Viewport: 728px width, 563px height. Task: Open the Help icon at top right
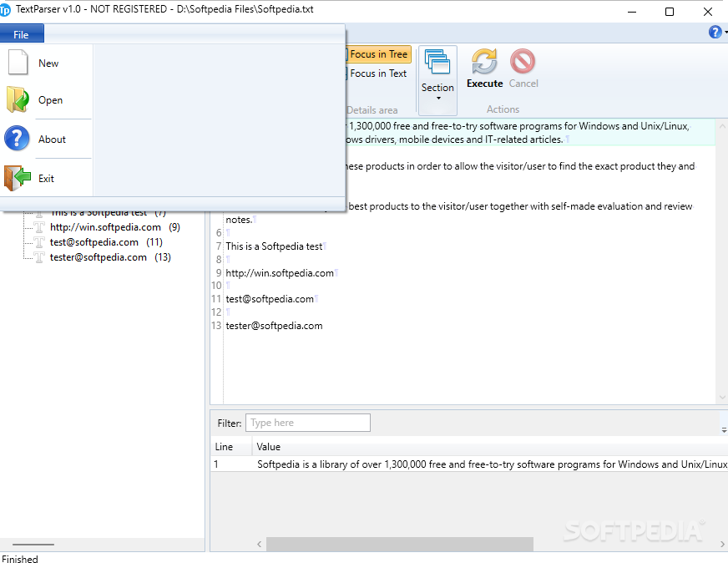(x=715, y=32)
